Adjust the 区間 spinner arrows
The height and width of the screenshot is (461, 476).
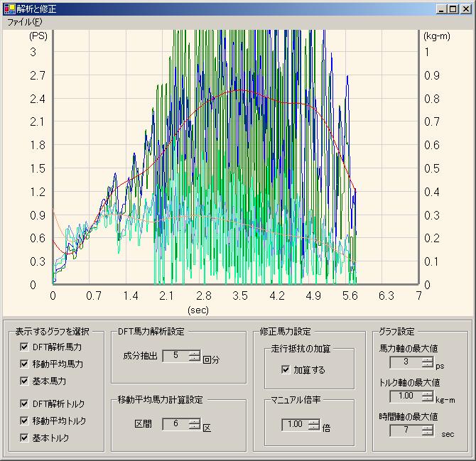tap(194, 424)
